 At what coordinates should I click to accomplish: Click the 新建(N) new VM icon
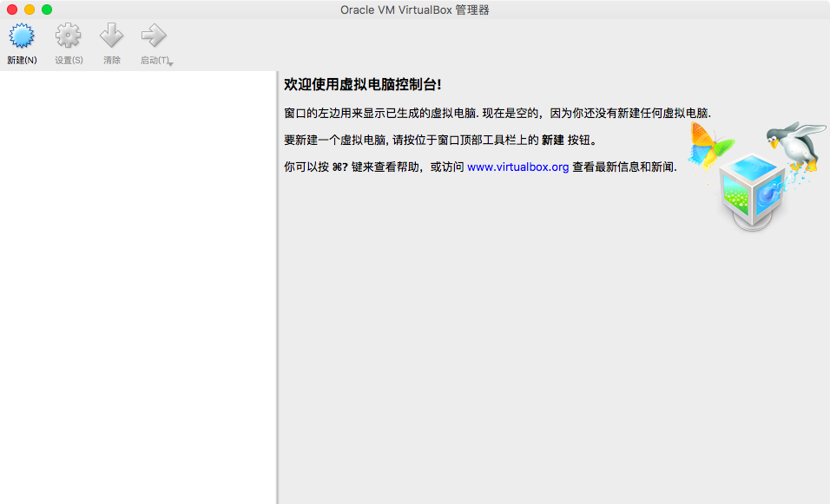pyautogui.click(x=22, y=36)
